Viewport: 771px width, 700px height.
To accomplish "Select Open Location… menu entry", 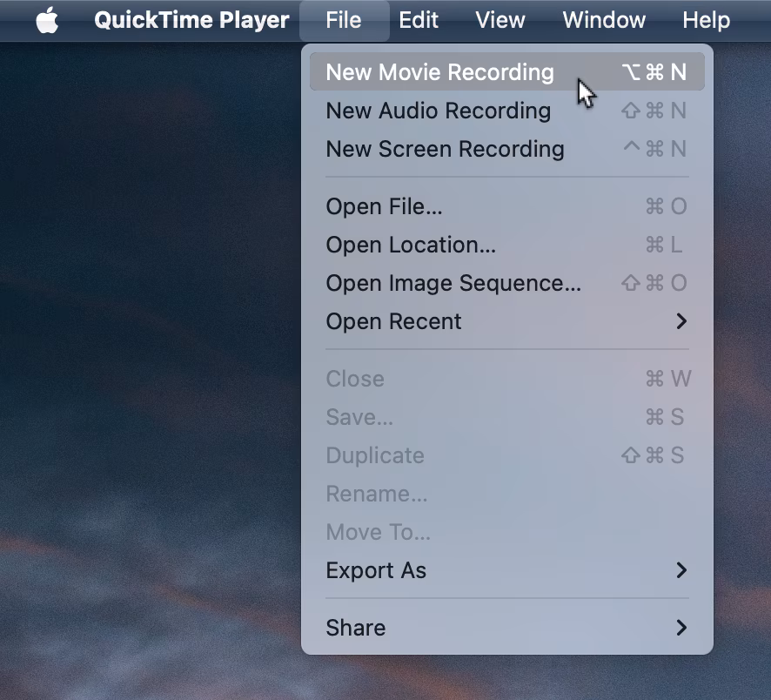I will (507, 245).
